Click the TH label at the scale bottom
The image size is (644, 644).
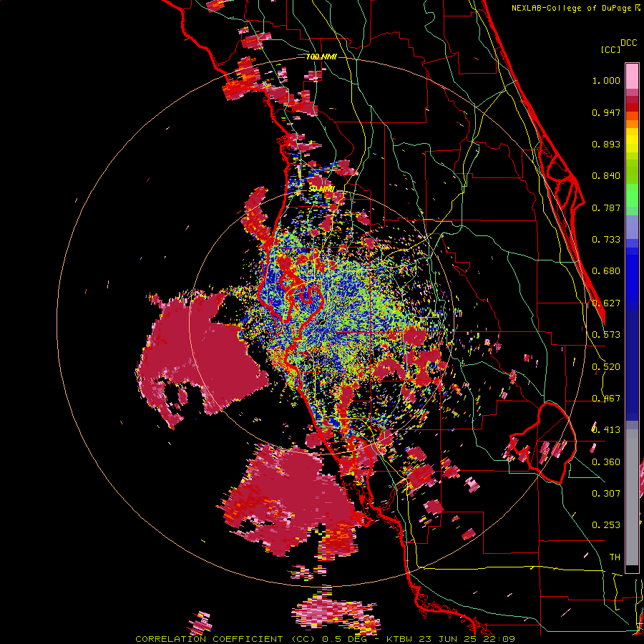point(615,557)
